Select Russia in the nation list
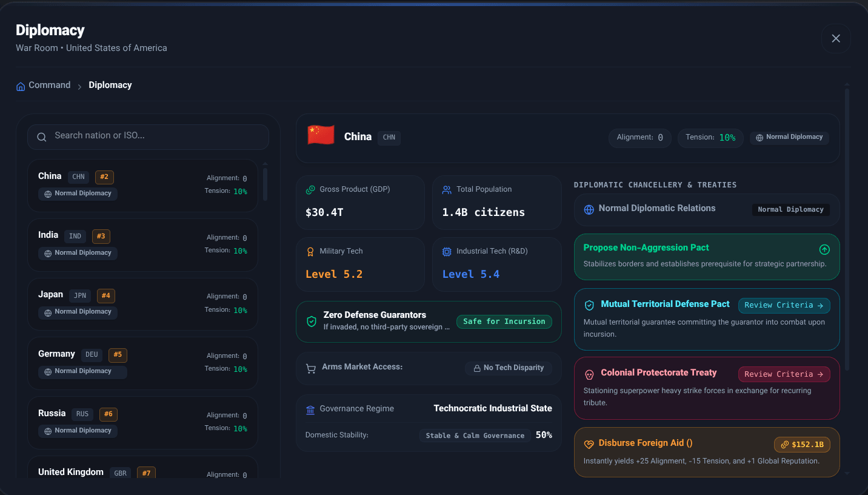Screen dimensions: 868x495 (142, 423)
